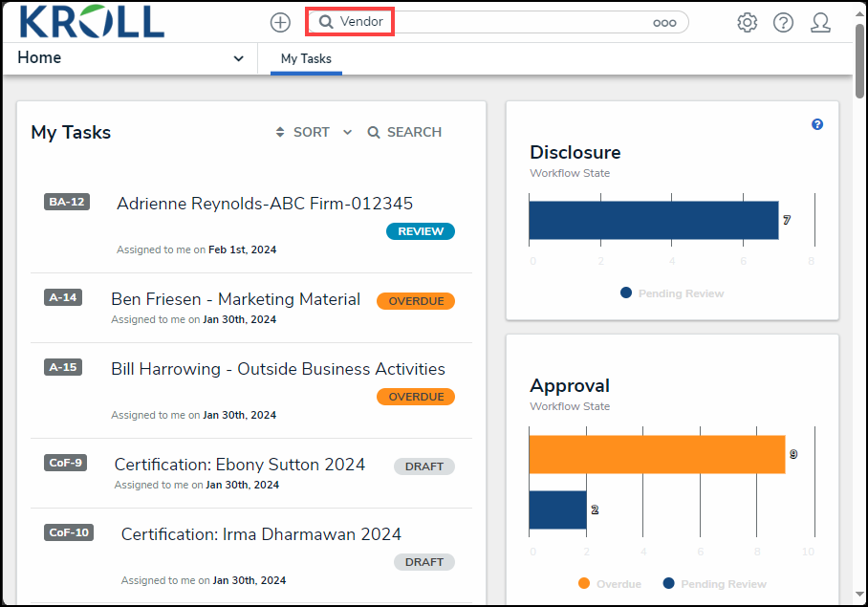Viewport: 868px width, 607px height.
Task: Toggle Pending Review legend in Approval chart
Action: (714, 584)
